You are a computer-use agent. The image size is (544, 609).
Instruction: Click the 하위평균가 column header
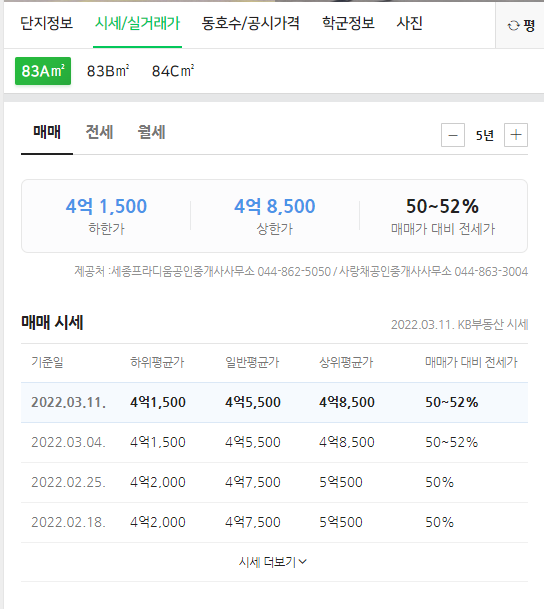(x=157, y=362)
